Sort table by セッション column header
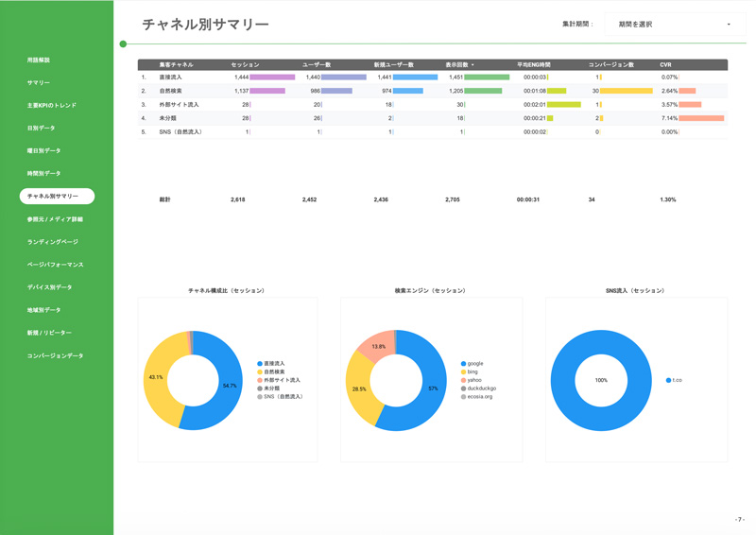Image resolution: width=756 pixels, height=535 pixels. tap(245, 65)
